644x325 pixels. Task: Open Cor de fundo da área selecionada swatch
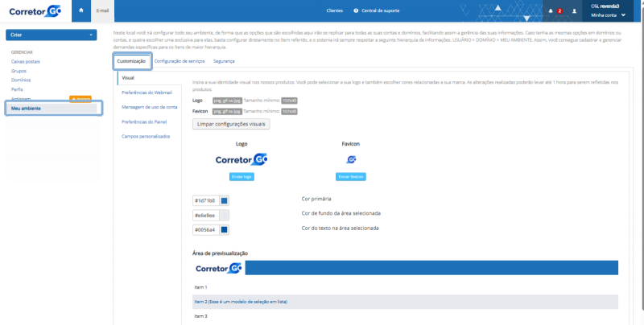225,215
